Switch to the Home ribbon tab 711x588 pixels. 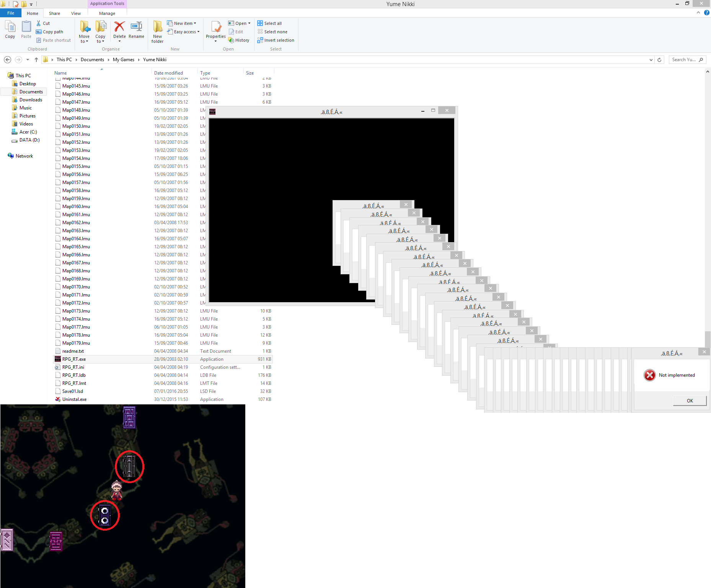pyautogui.click(x=33, y=13)
